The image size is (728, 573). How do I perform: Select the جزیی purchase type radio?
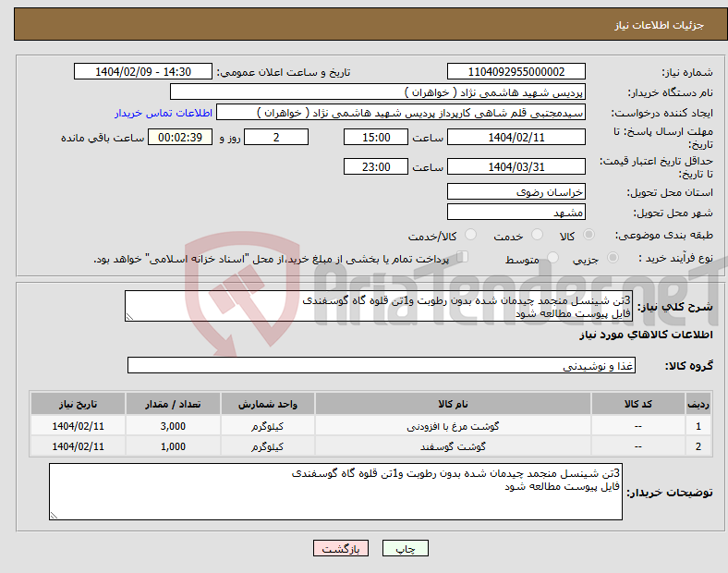(x=613, y=257)
